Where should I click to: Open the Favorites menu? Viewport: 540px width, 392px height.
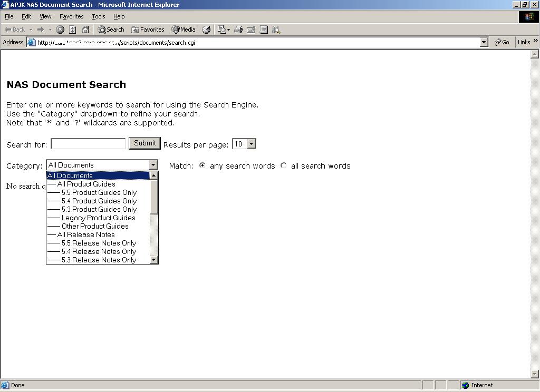click(x=71, y=16)
